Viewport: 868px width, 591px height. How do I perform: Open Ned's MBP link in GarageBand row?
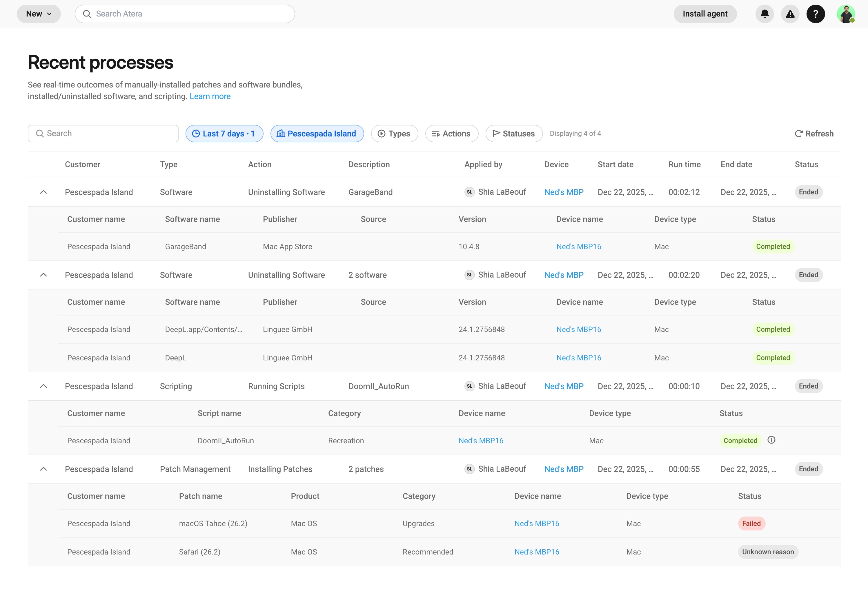564,192
